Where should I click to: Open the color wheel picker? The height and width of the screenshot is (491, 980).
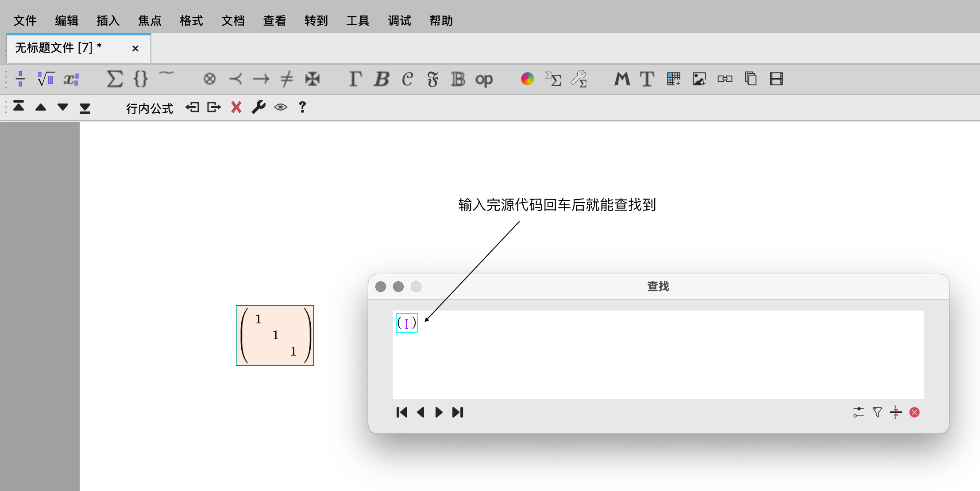click(527, 79)
